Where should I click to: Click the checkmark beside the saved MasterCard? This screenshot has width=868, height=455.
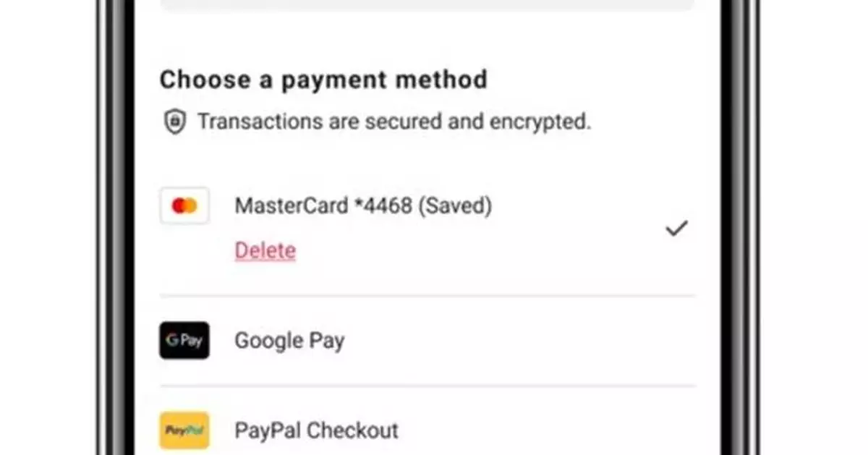click(x=676, y=229)
